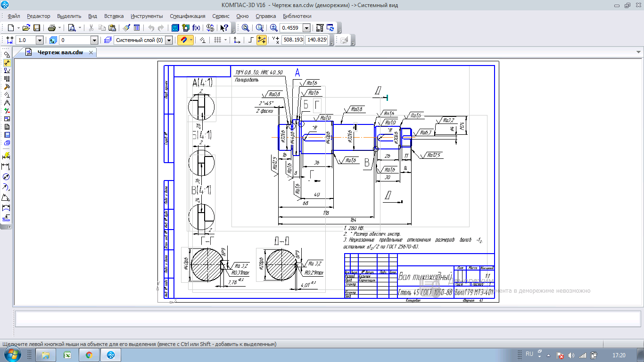Click the Rebuild/refresh view icon

click(x=330, y=28)
